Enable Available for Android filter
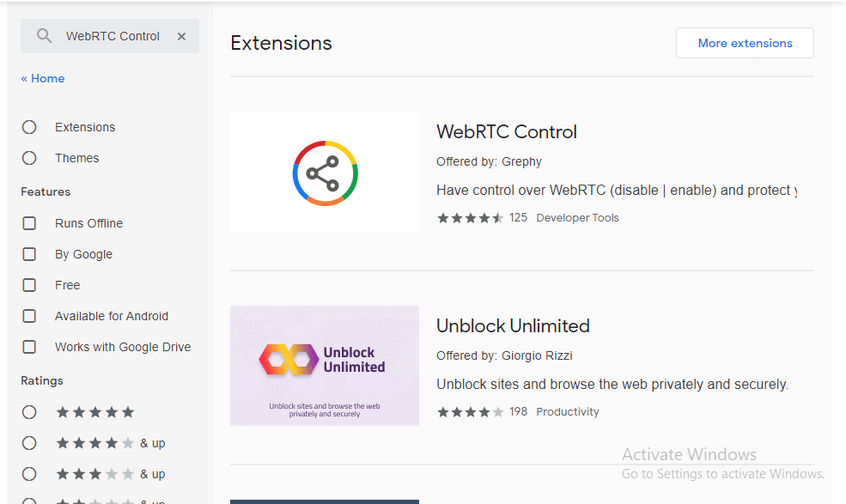Viewport: 846px width, 504px height. (x=29, y=316)
